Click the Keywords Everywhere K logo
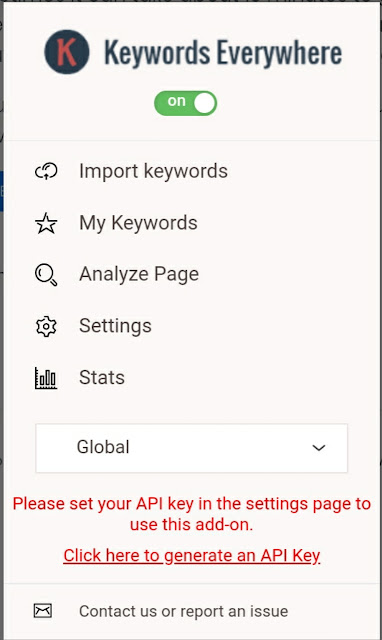 point(67,52)
